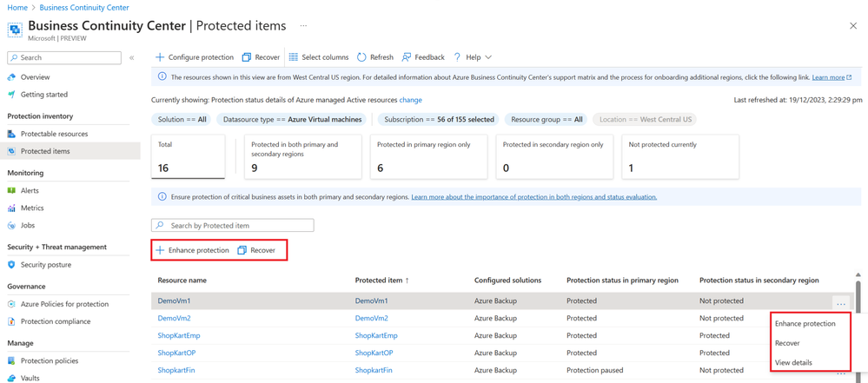Select Protected in secondary region only card
This screenshot has height=383, width=868.
pos(554,156)
